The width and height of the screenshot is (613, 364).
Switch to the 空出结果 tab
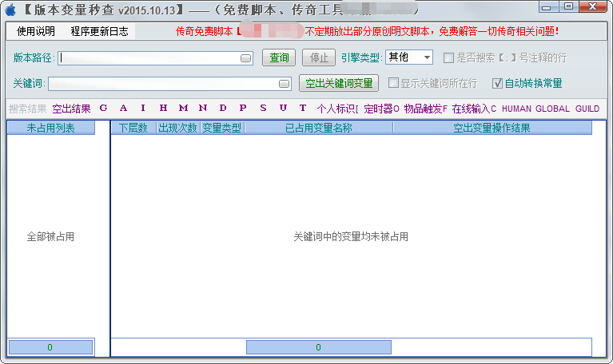click(x=71, y=109)
